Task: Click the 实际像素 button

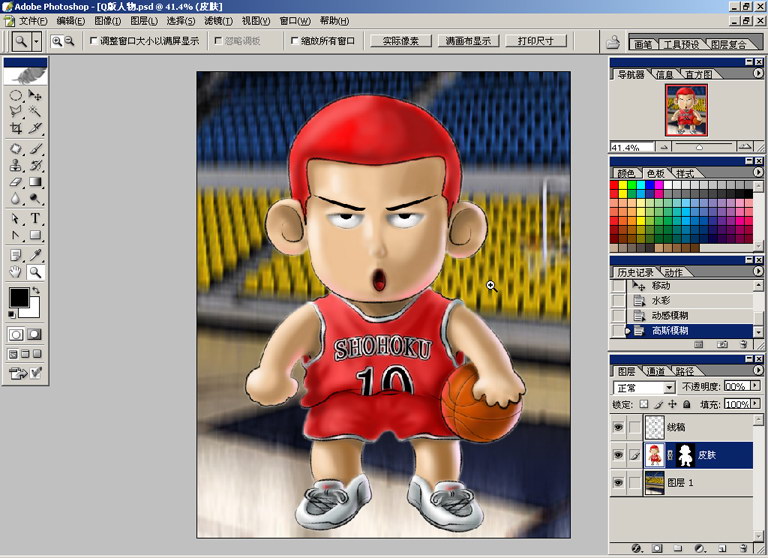Action: tap(400, 41)
